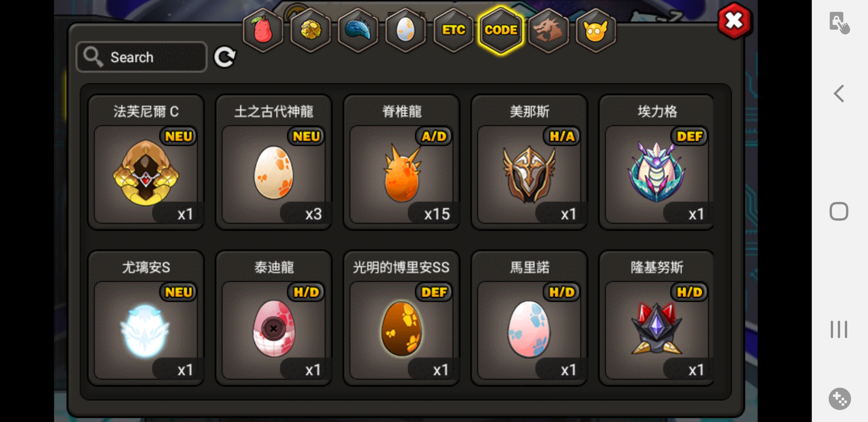Open the red fruit food tab
The width and height of the screenshot is (868, 422).
pyautogui.click(x=263, y=30)
